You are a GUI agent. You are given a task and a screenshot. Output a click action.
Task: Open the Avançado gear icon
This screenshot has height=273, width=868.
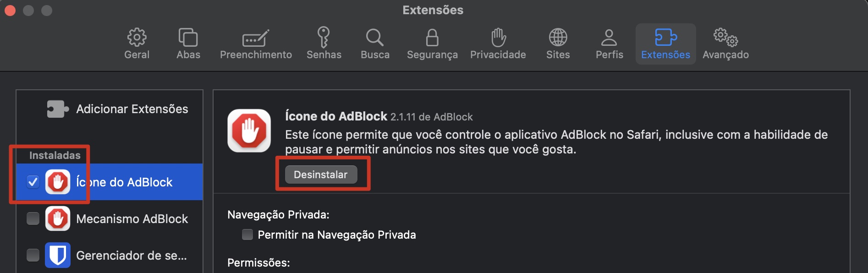[725, 43]
